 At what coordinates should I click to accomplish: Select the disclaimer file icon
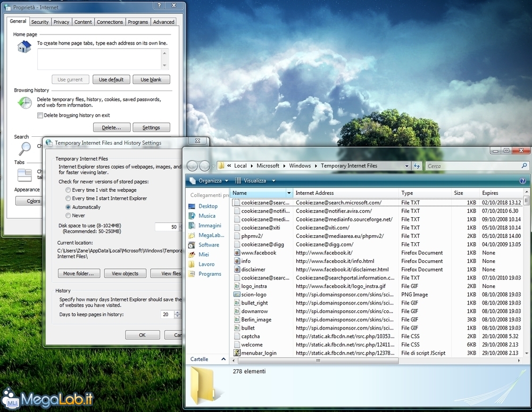(x=237, y=269)
